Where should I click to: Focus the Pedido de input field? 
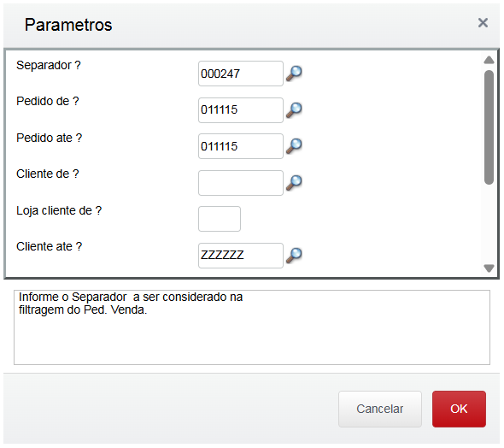pyautogui.click(x=241, y=110)
